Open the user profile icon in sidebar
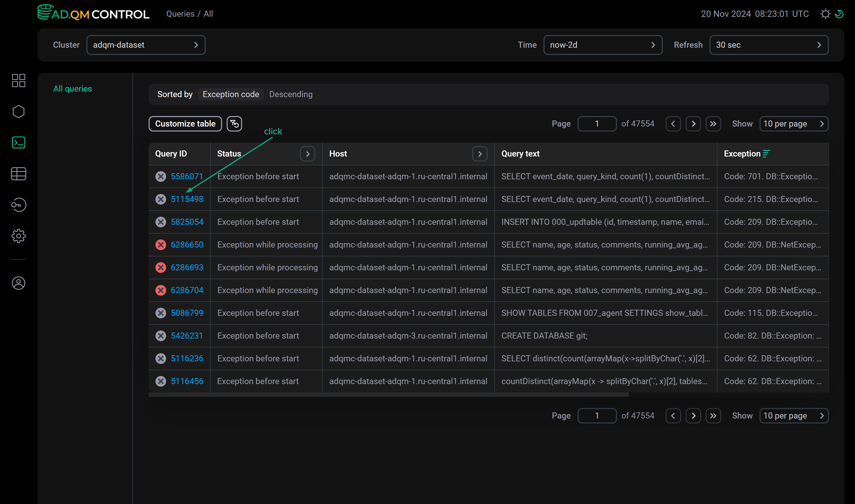This screenshot has height=504, width=855. pyautogui.click(x=18, y=283)
